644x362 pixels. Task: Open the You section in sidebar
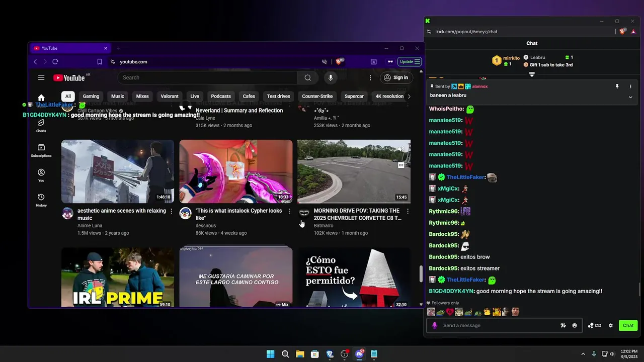coord(41,175)
